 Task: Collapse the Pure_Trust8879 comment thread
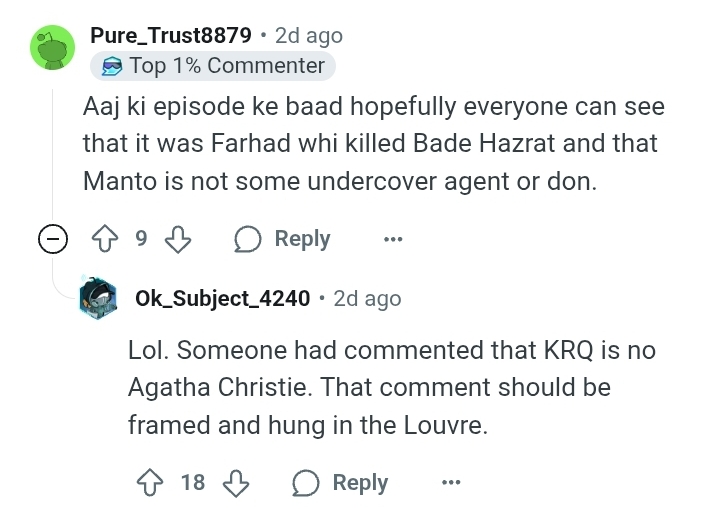coord(54,240)
